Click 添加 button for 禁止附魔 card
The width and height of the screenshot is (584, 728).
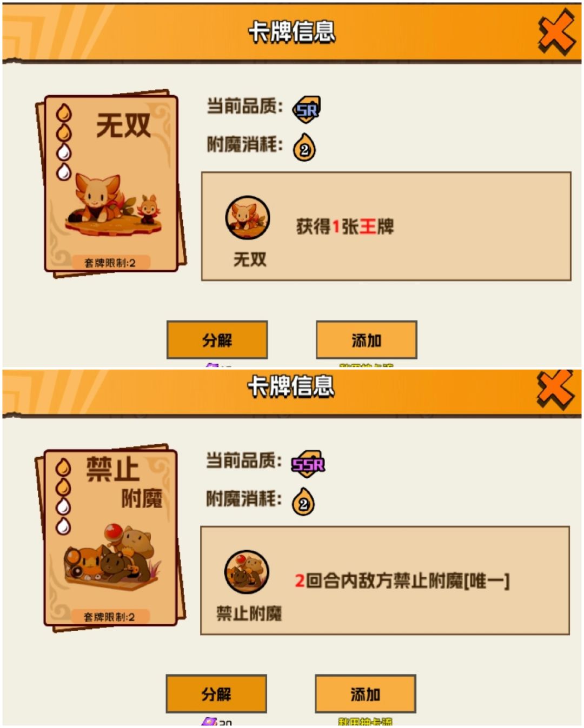coord(366,694)
